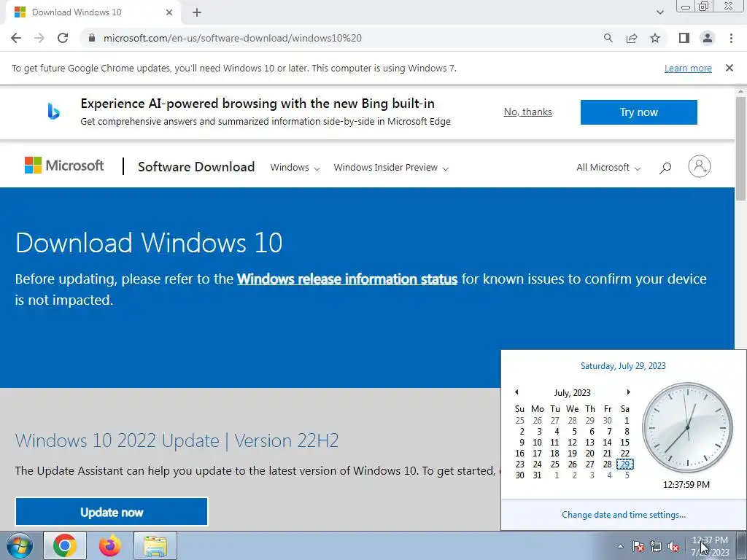This screenshot has height=560, width=747.
Task: Go to previous month in calendar
Action: pos(516,392)
